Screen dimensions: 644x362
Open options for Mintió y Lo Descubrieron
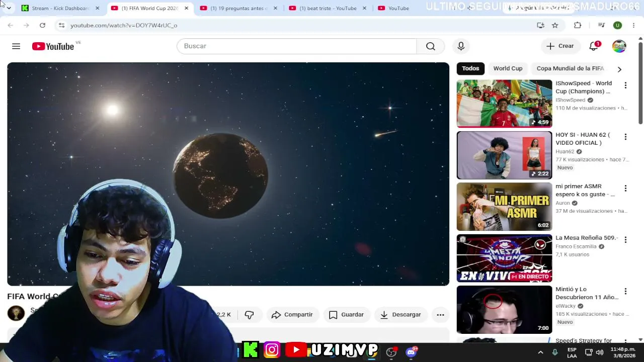click(x=625, y=292)
